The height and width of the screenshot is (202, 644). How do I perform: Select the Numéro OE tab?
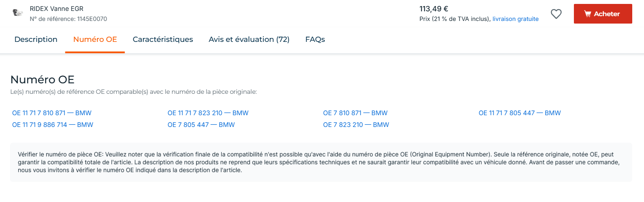[95, 39]
